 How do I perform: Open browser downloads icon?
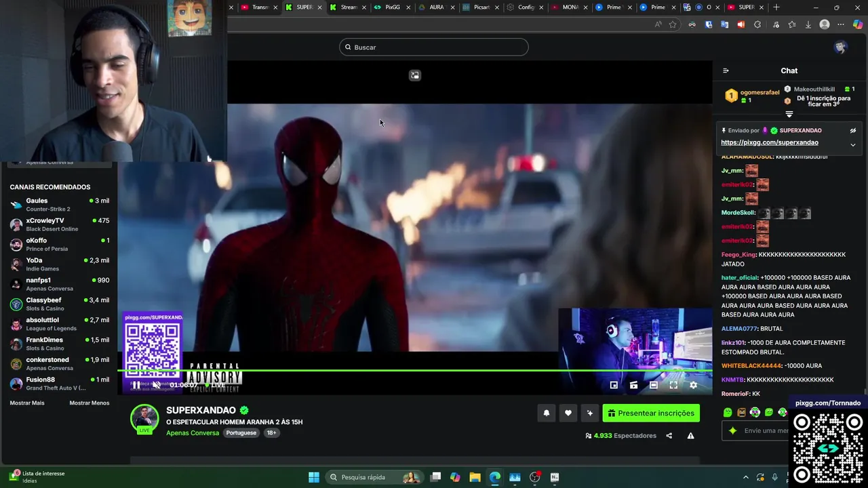pos(808,24)
